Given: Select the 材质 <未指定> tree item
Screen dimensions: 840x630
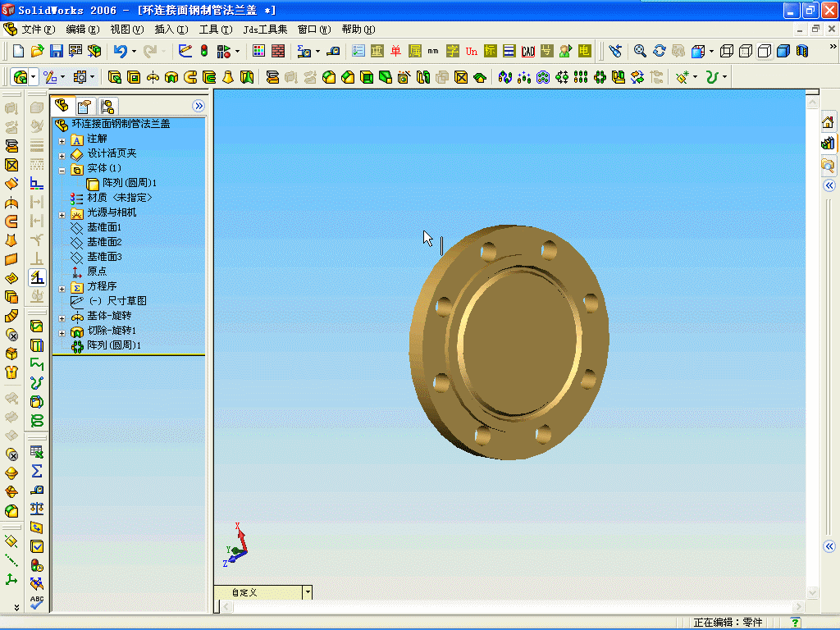Looking at the screenshot, I should (111, 198).
